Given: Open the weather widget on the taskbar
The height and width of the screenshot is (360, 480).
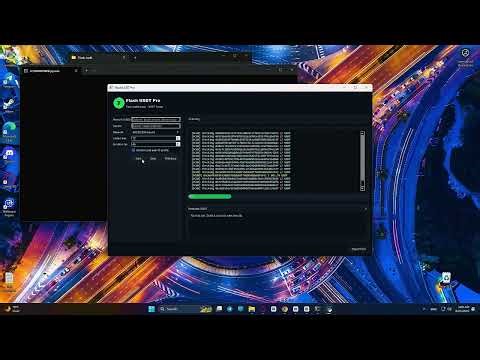Looking at the screenshot, I should (x=12, y=309).
